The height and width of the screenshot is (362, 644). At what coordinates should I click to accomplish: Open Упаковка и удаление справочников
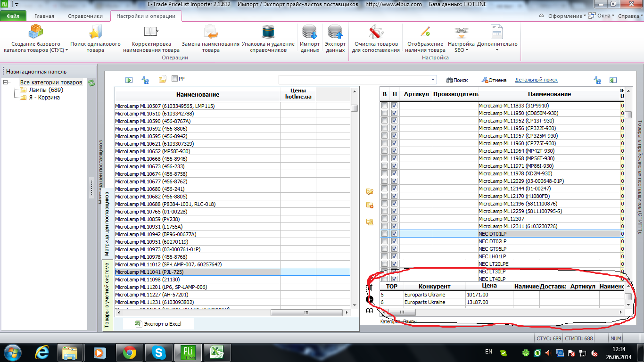click(268, 32)
